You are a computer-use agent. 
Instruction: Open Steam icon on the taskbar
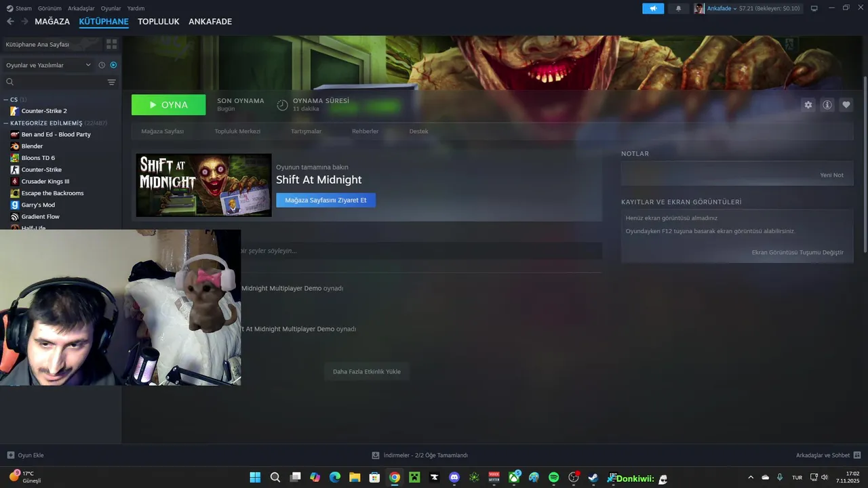[x=593, y=478]
